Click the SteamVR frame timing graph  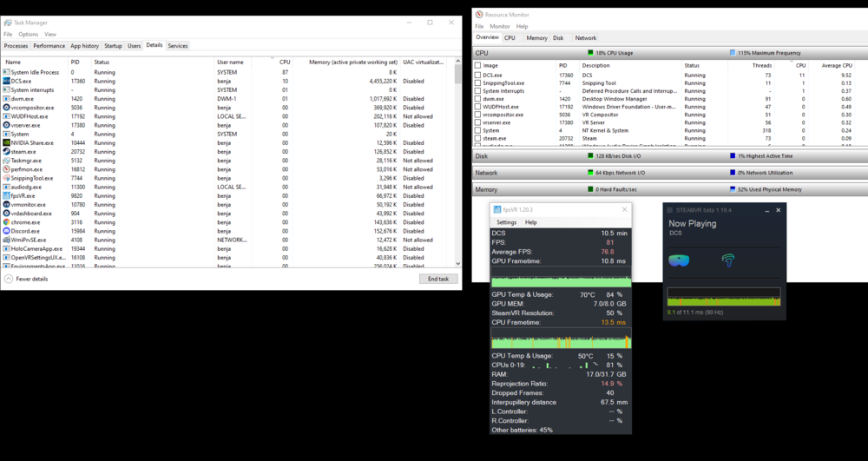[x=724, y=297]
